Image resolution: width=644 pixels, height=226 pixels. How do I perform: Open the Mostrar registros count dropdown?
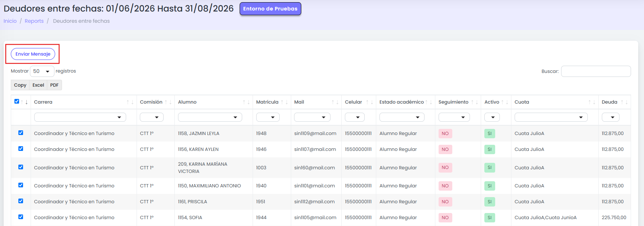tap(42, 71)
